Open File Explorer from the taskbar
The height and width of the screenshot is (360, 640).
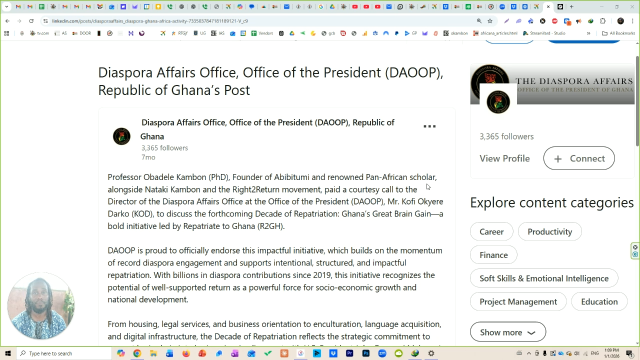153,353
